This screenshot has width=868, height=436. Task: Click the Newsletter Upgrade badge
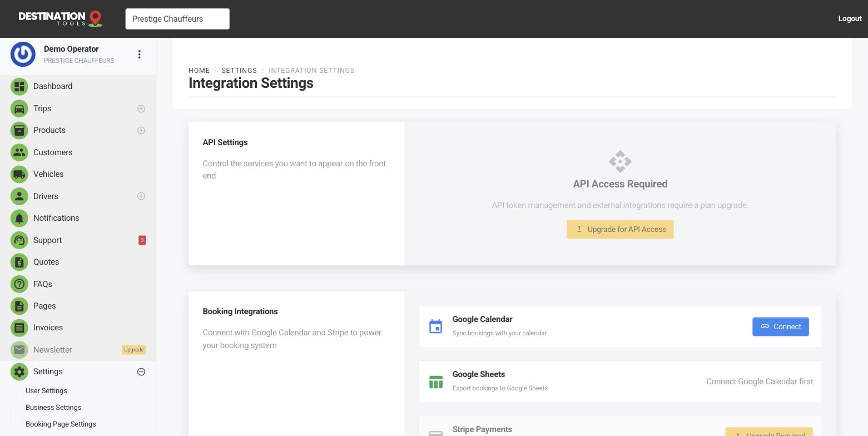pyautogui.click(x=133, y=350)
